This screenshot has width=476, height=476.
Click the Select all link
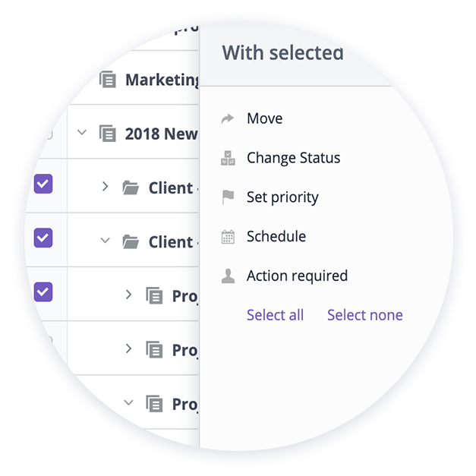tap(275, 315)
